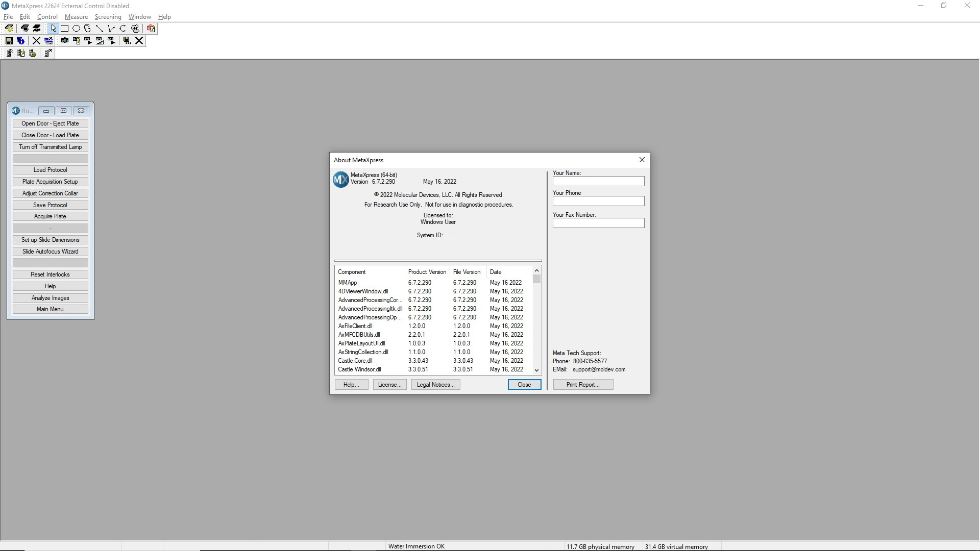
Task: Open the image info icon
Action: [x=21, y=41]
